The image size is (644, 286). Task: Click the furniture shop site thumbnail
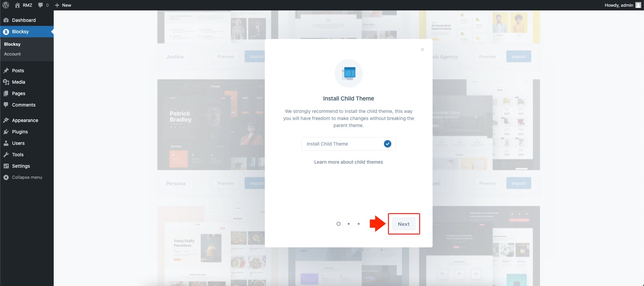click(x=486, y=125)
